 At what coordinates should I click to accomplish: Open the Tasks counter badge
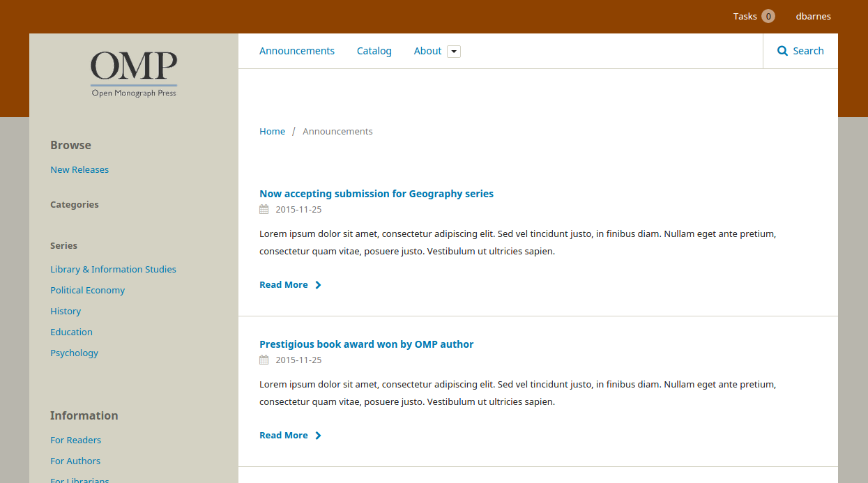click(768, 16)
